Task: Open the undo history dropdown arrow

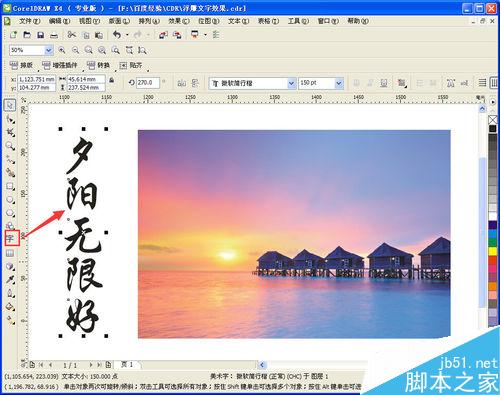Action: (x=127, y=35)
